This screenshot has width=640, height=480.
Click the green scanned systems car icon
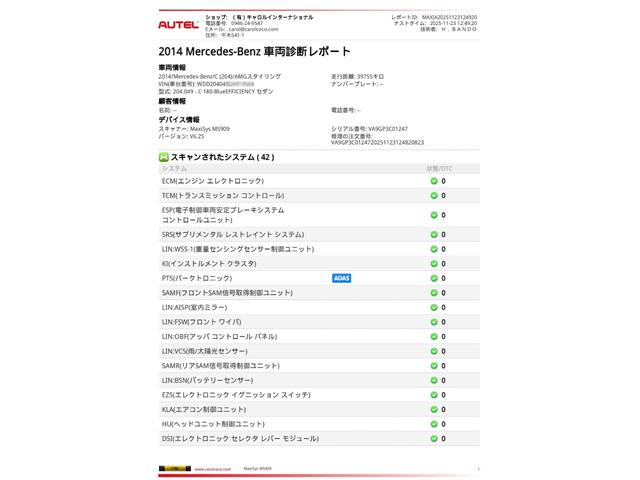164,157
